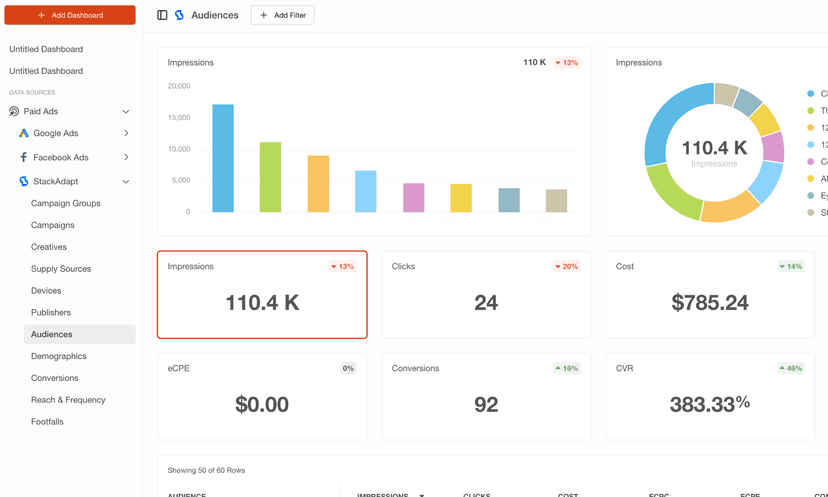828x497 pixels.
Task: Click the Paid Ads section icon
Action: coord(14,111)
